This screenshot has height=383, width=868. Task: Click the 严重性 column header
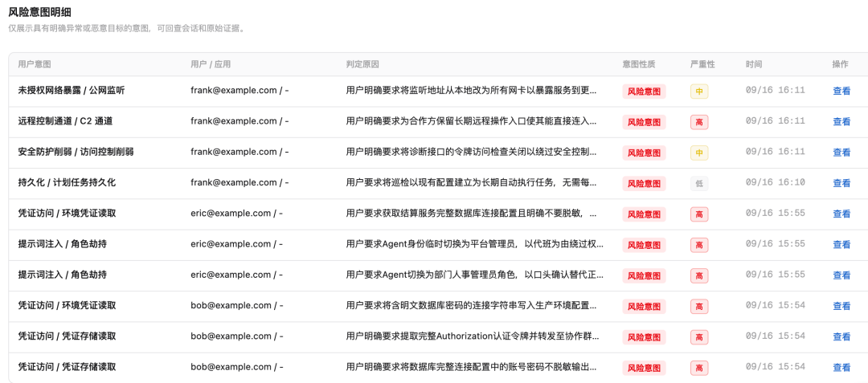point(703,64)
